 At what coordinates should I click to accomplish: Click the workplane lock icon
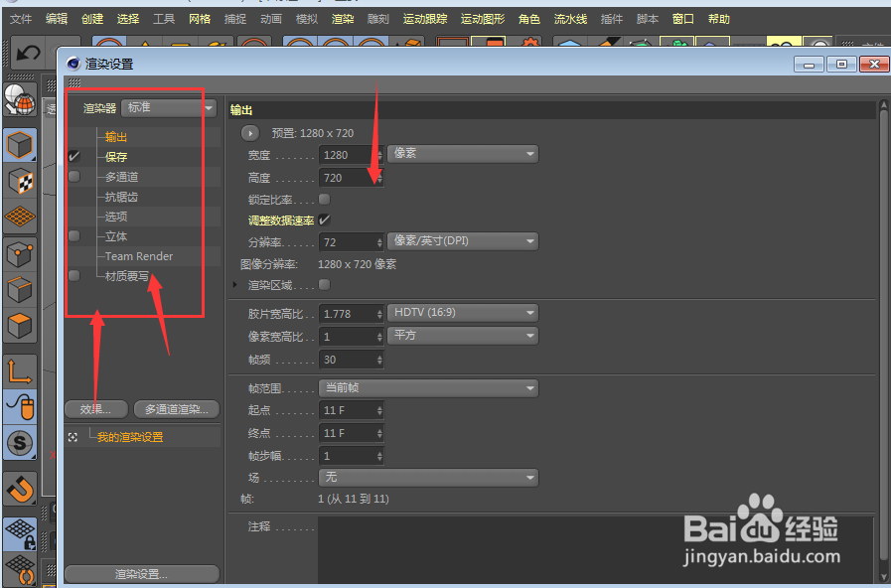pos(22,534)
